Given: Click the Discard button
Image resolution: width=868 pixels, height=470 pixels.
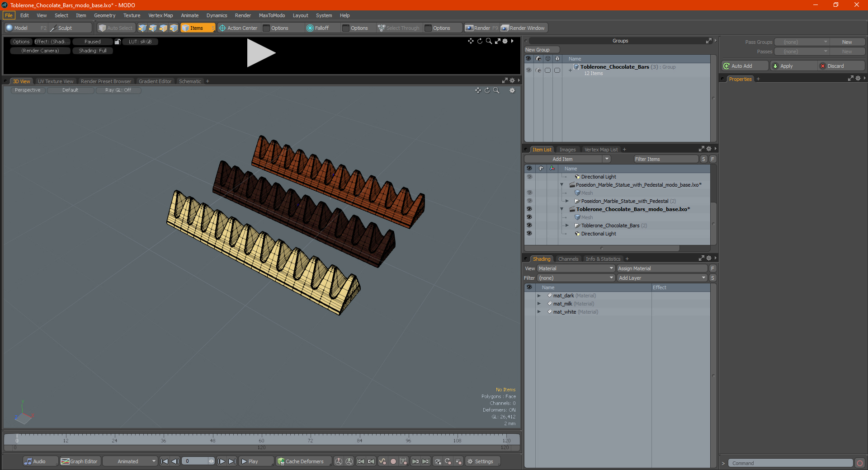Looking at the screenshot, I should click(841, 66).
